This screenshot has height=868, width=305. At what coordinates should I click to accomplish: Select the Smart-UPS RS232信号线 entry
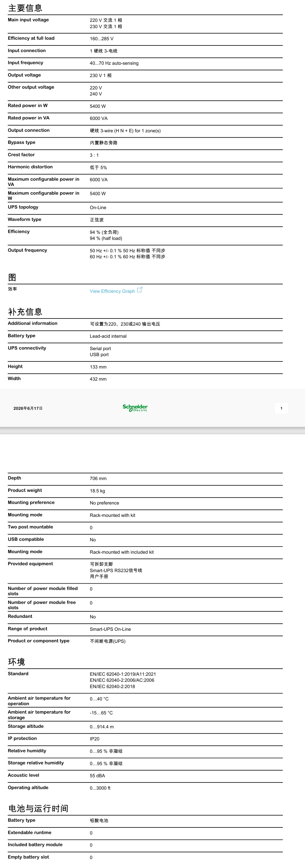coord(116,570)
